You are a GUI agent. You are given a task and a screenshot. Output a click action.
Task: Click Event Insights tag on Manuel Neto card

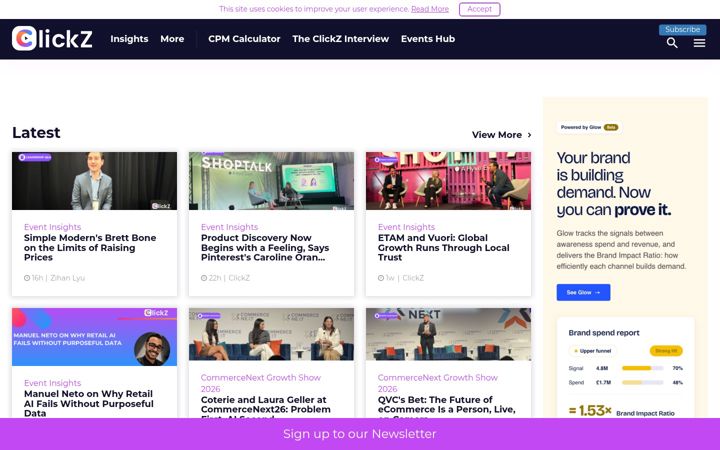[x=52, y=383]
